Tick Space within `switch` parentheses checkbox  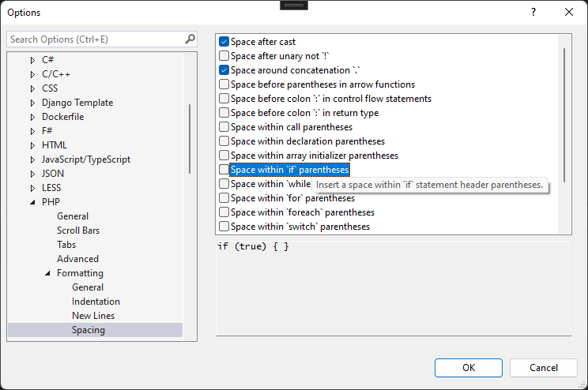[224, 227]
